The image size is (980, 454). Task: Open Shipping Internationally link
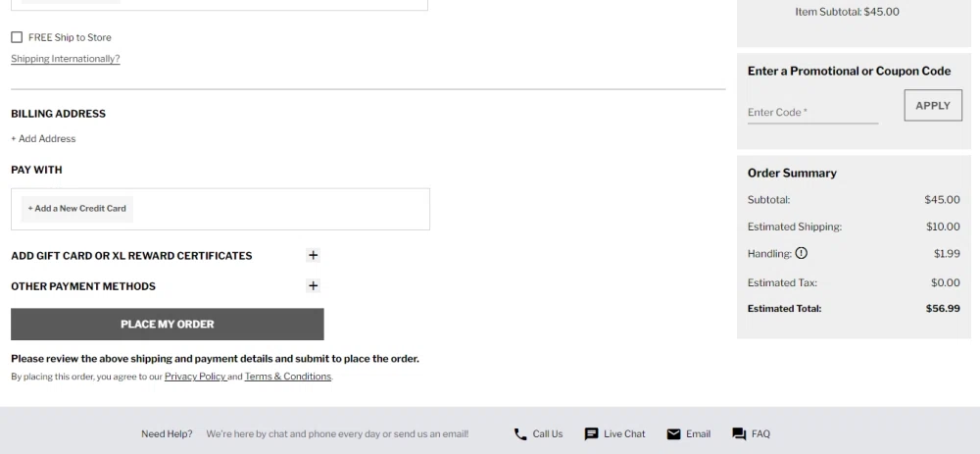tap(66, 59)
